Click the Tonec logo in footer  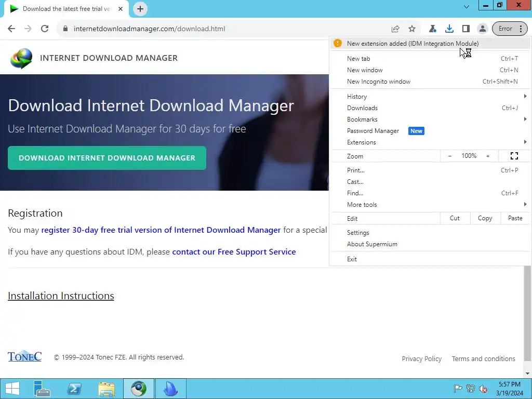tap(25, 356)
